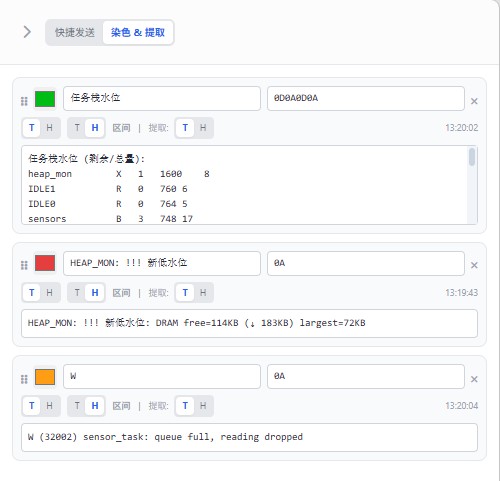Click the 区间 label in W rule
The width and height of the screenshot is (500, 481).
coord(121,406)
